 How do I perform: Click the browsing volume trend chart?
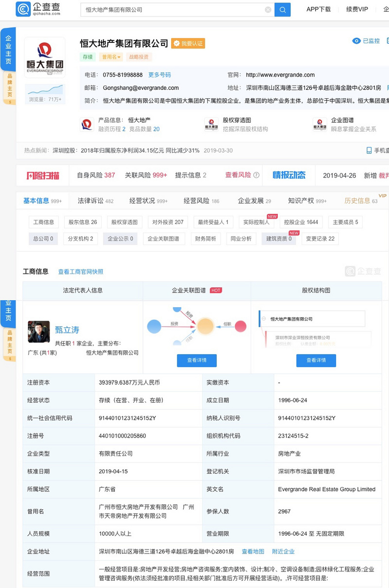click(45, 89)
